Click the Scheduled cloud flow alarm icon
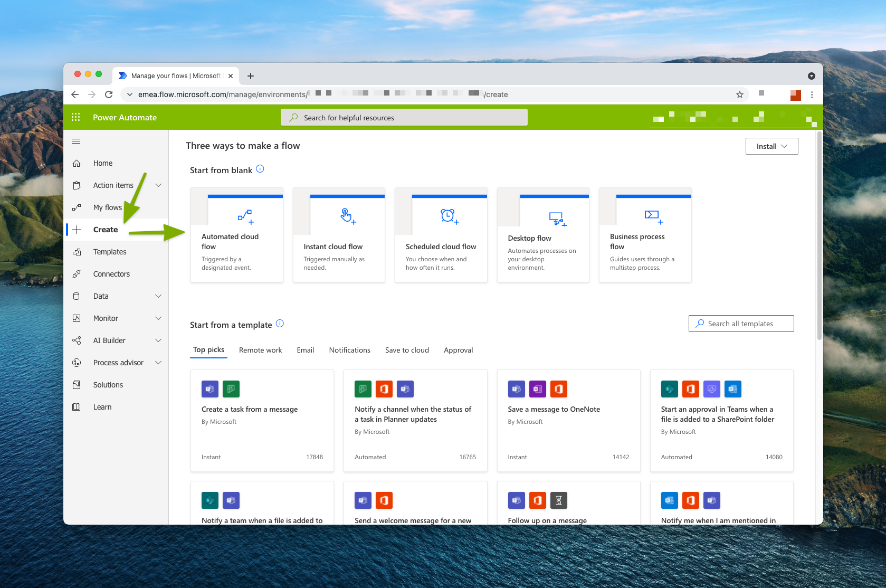This screenshot has height=588, width=886. [450, 216]
